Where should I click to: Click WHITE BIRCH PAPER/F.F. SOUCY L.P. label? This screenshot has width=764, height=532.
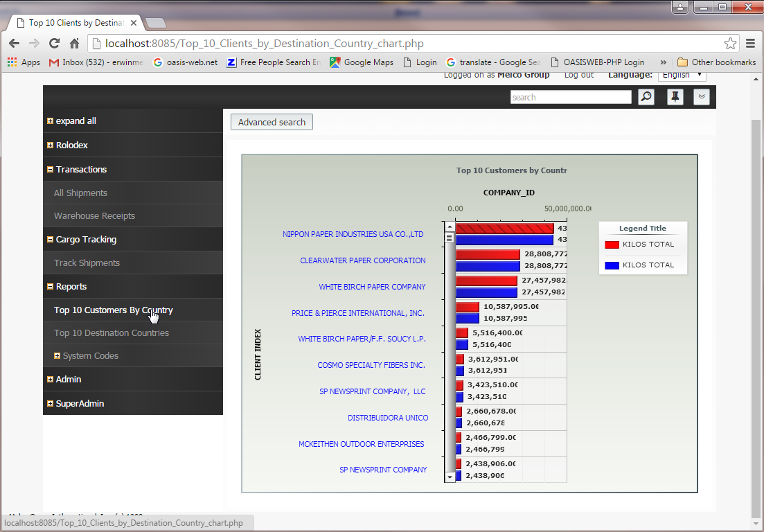coord(362,339)
